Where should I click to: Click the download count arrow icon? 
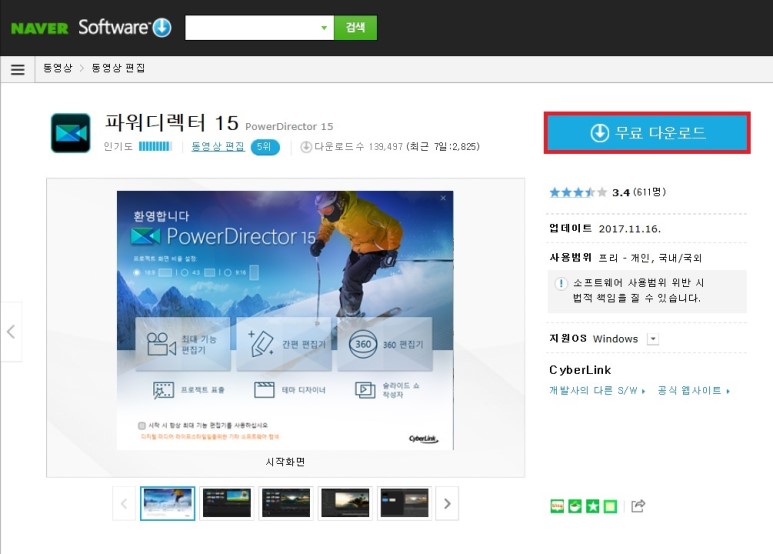pyautogui.click(x=306, y=147)
